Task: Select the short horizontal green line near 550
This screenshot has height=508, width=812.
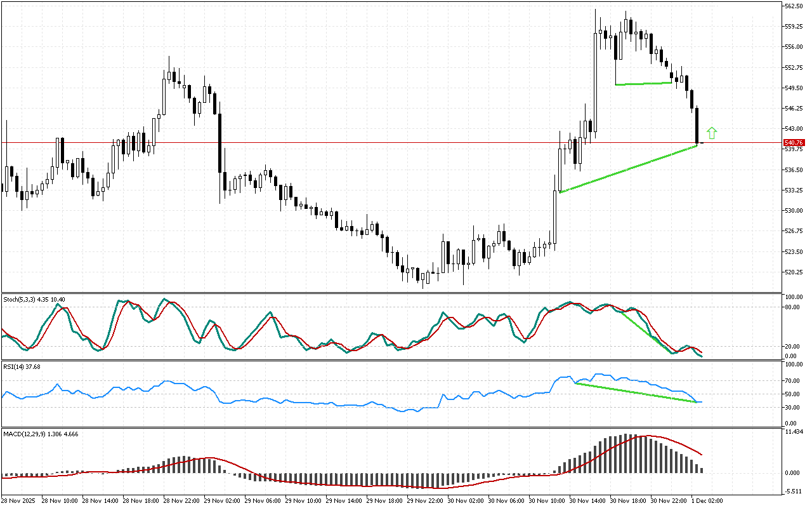Action: coord(643,83)
